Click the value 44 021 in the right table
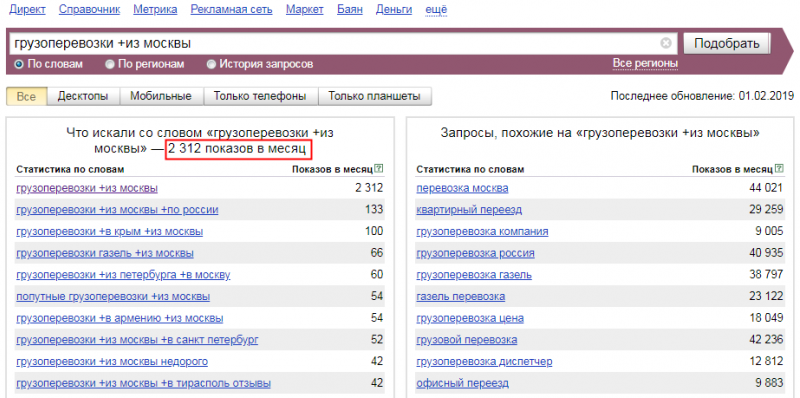Screen dimensions: 800x398 click(x=766, y=188)
